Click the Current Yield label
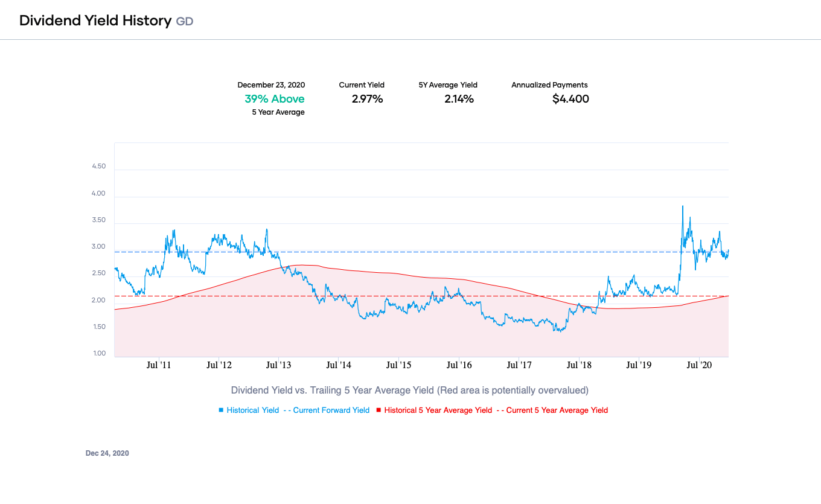The image size is (821, 504). 362,85
